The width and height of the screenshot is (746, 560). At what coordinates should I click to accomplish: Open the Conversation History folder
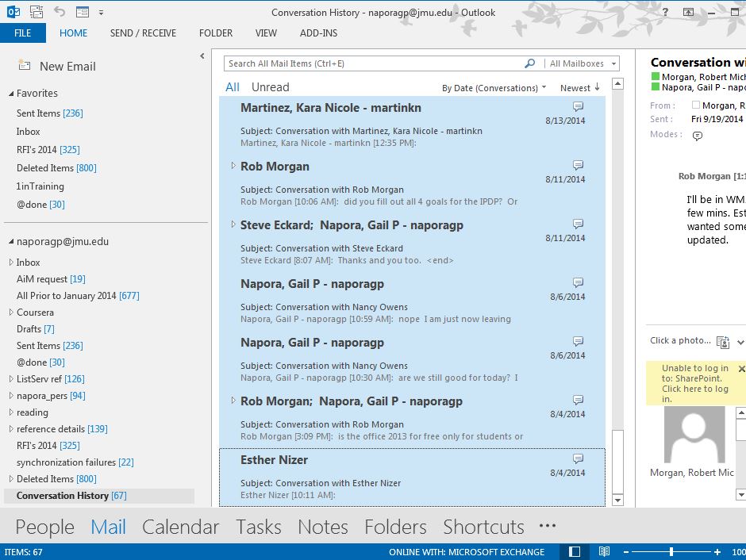(x=99, y=495)
